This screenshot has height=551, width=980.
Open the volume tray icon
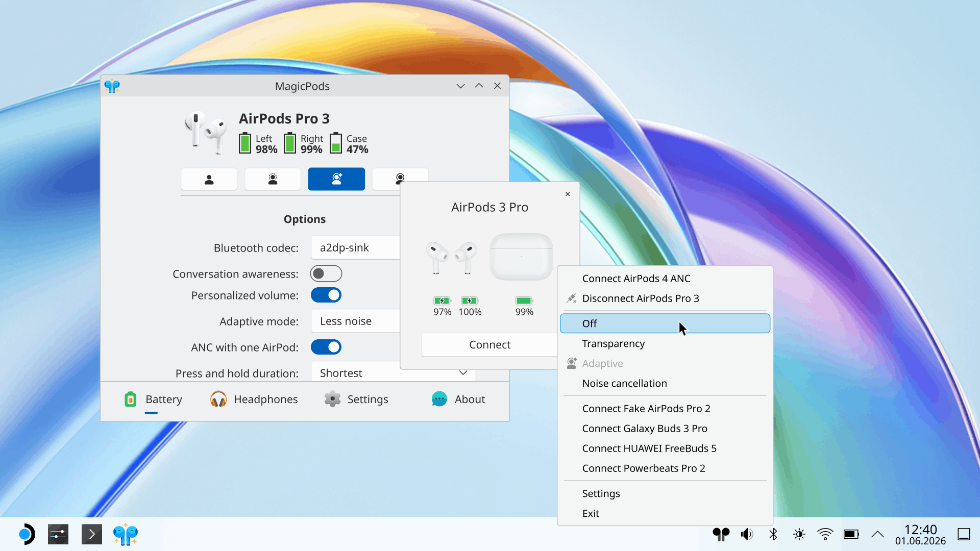pyautogui.click(x=747, y=534)
